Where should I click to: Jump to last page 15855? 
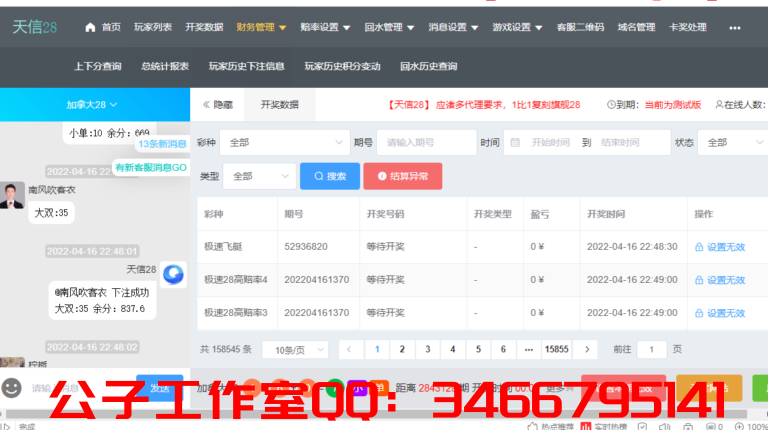pyautogui.click(x=556, y=349)
